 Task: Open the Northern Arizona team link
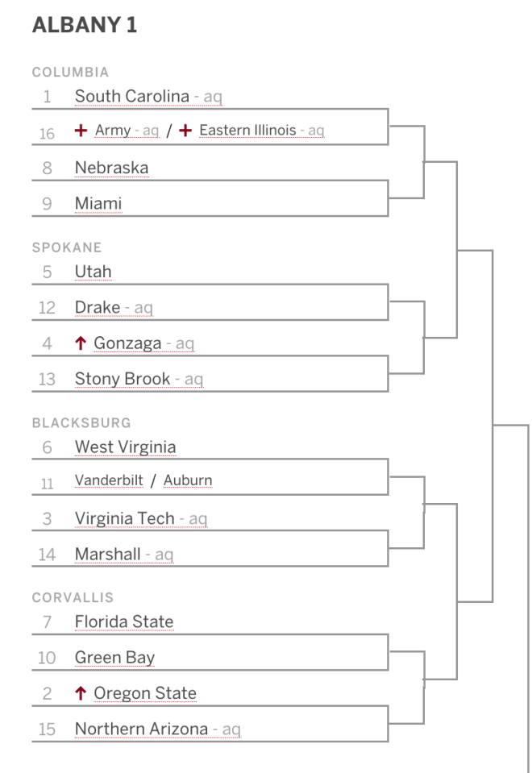pyautogui.click(x=142, y=729)
